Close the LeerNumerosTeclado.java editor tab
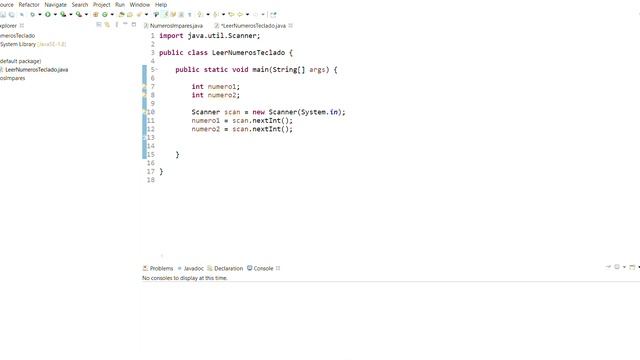 point(291,25)
